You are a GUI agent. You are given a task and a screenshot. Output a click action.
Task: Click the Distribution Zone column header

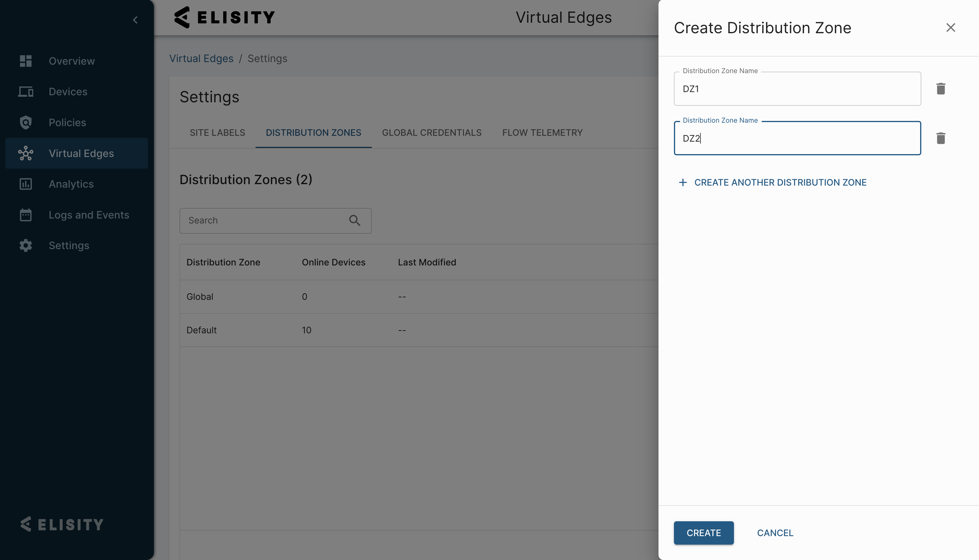[223, 262]
